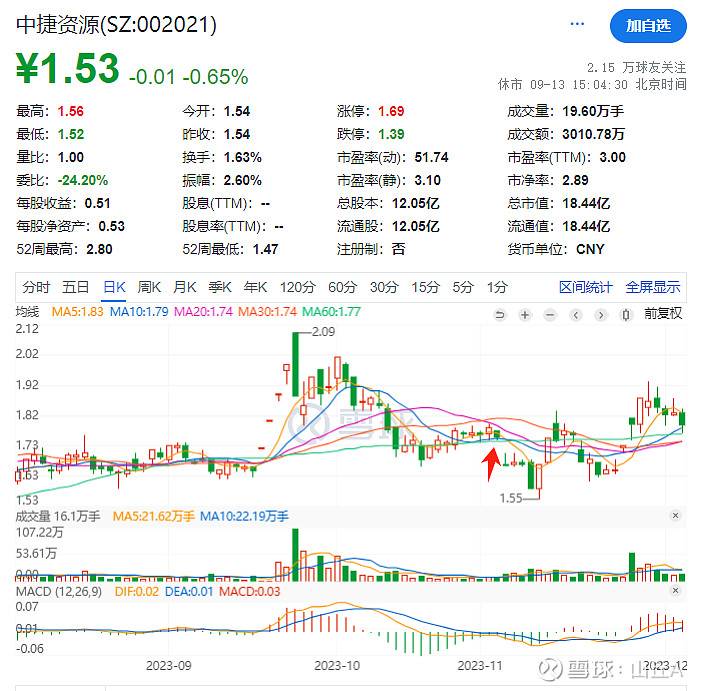Screen dimensions: 703x691
Task: Click the 加自选 button
Action: (648, 26)
